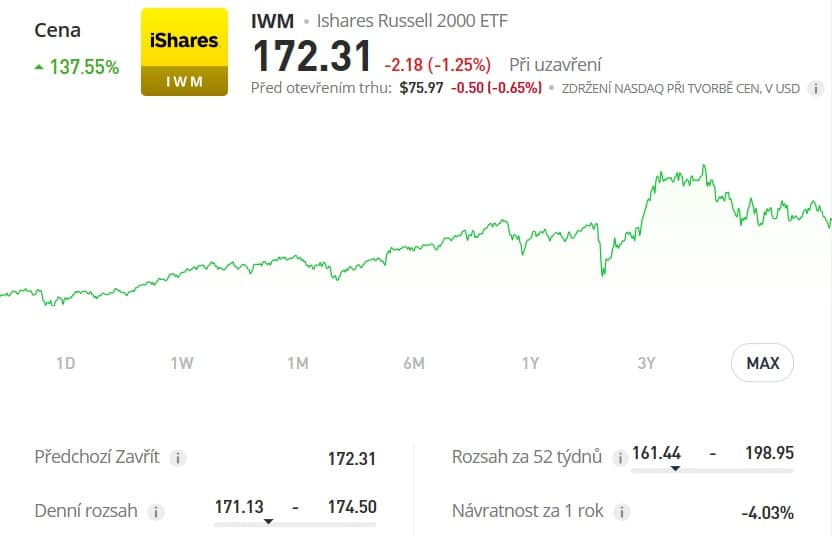Click the 172.31 main price value
Image resolution: width=832 pixels, height=536 pixels.
pyautogui.click(x=311, y=57)
